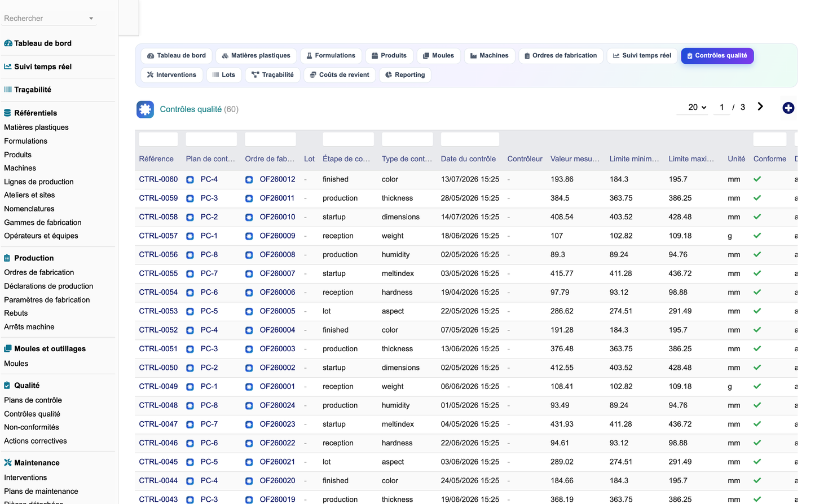Open Déclarations de production sidebar link
Viewport: 815px width, 504px height.
(x=49, y=286)
